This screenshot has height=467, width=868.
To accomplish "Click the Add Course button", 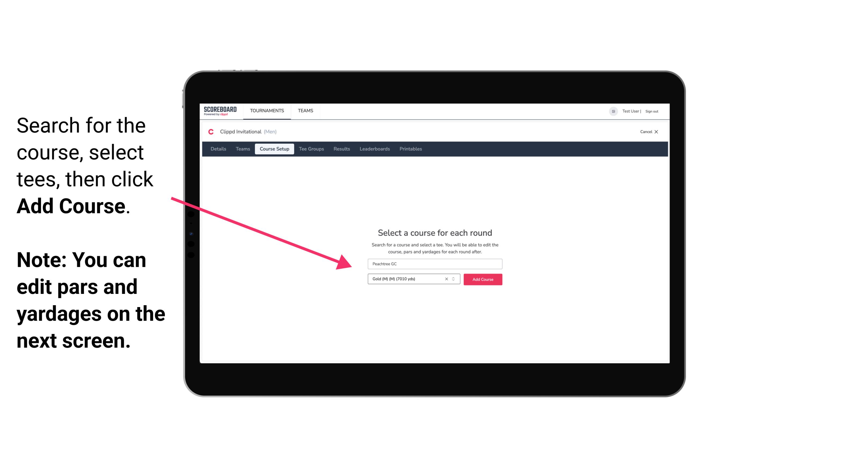I will [x=482, y=279].
